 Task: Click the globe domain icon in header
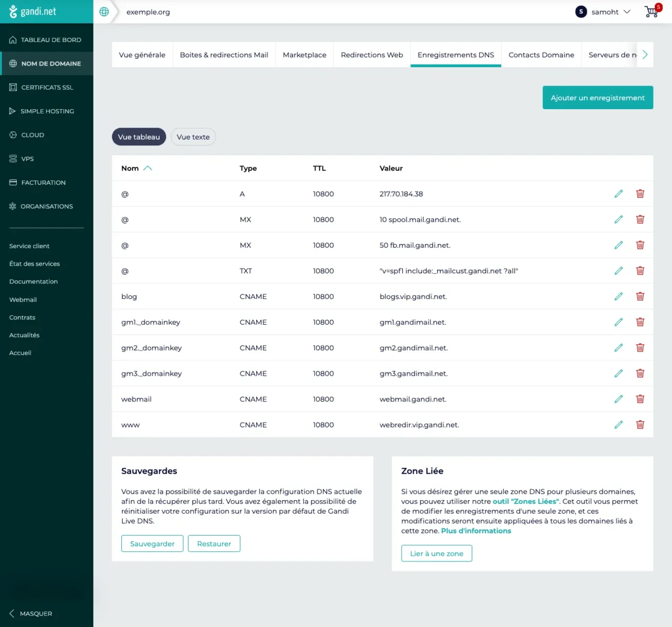coord(104,12)
